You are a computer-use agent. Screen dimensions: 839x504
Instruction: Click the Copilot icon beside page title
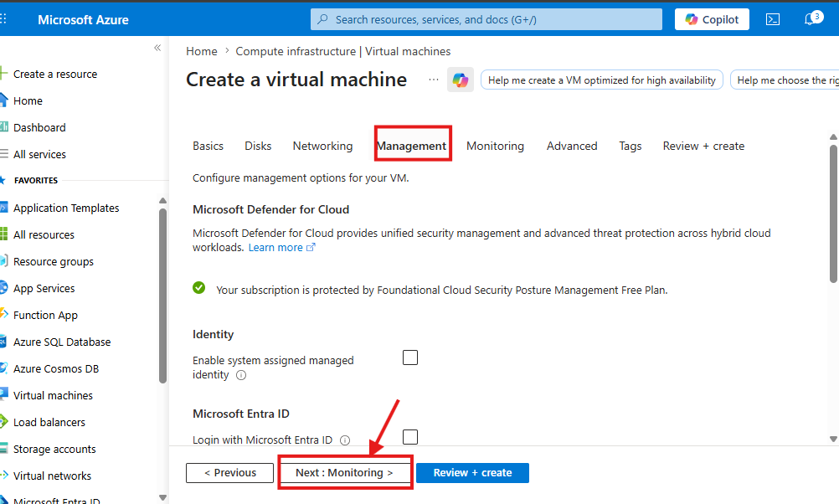461,80
